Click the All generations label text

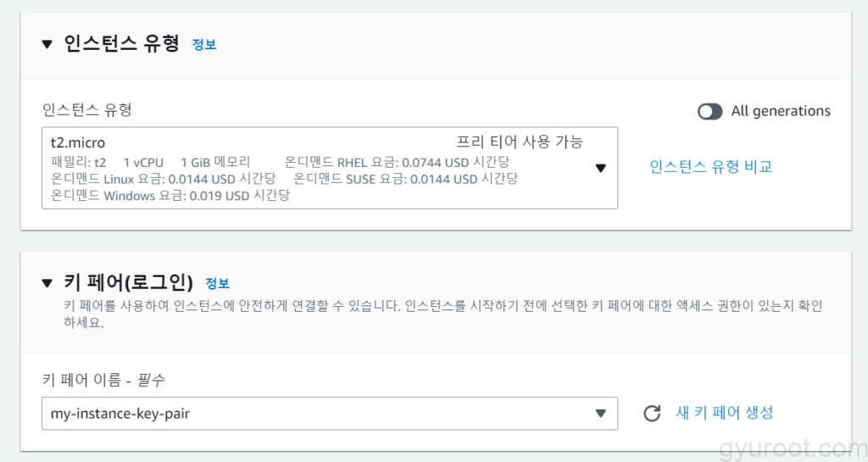pyautogui.click(x=781, y=111)
